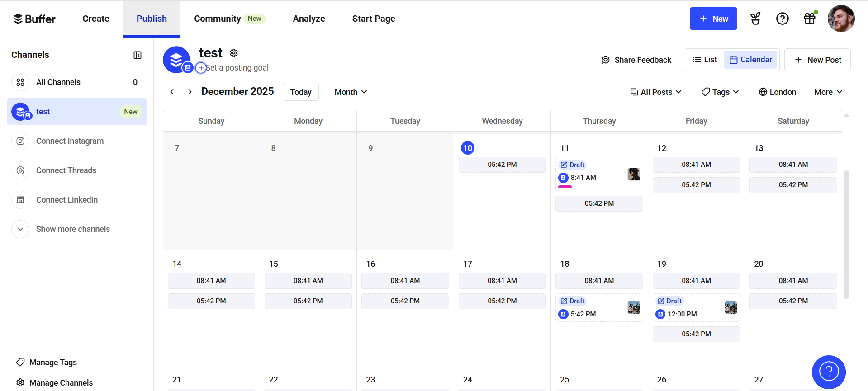Open the user profile avatar
The image size is (868, 391).
point(841,19)
